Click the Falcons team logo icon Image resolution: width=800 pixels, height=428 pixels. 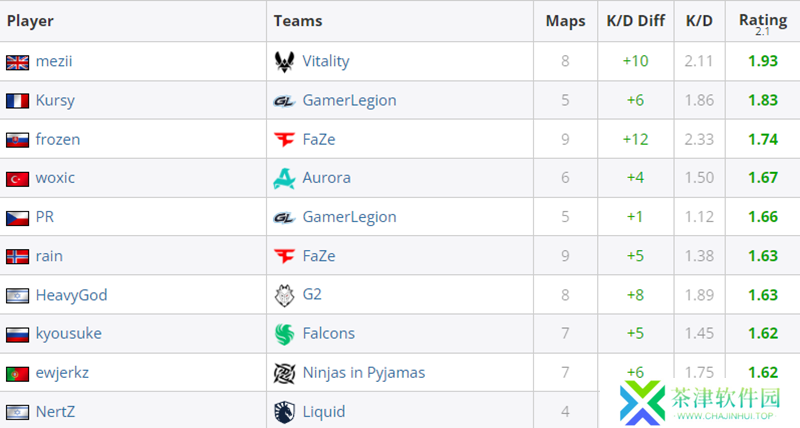(x=284, y=334)
